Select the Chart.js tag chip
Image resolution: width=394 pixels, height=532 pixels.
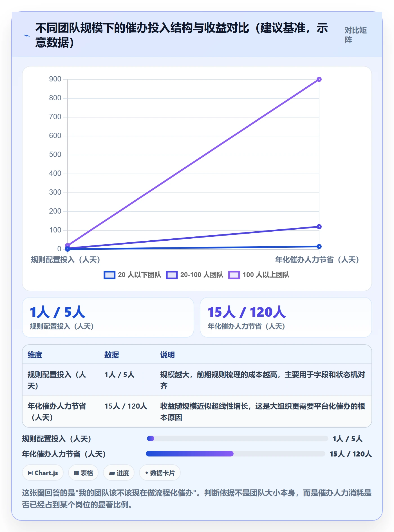coord(43,473)
